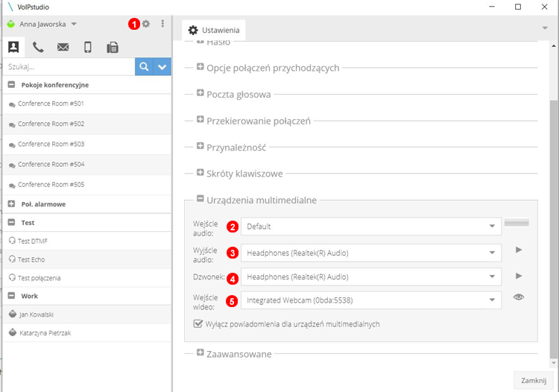Click the Zamknij button
Image resolution: width=559 pixels, height=392 pixels.
point(534,380)
